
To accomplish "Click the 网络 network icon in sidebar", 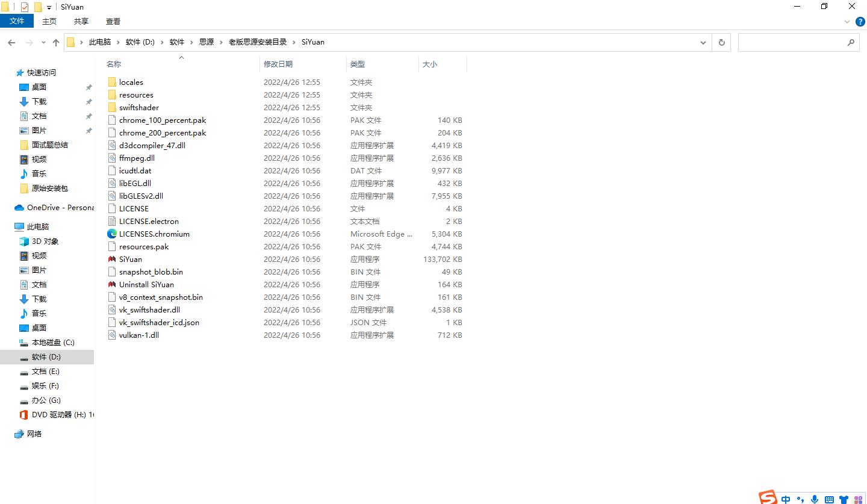I will 19,434.
